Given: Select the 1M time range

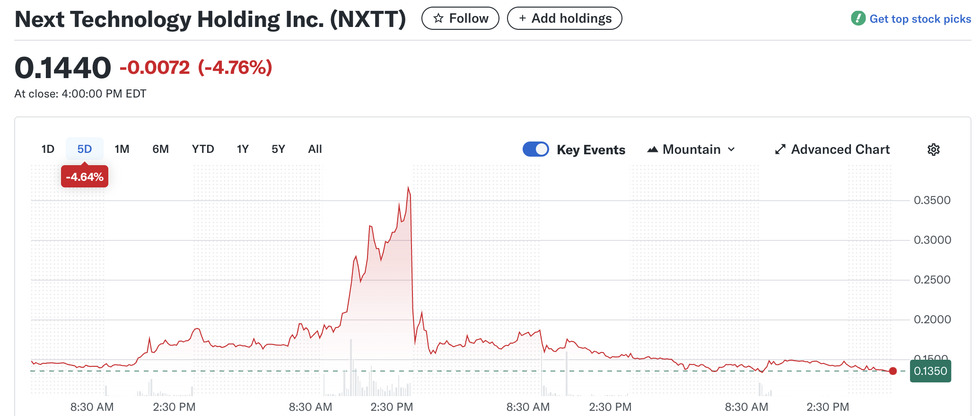Looking at the screenshot, I should coord(122,149).
